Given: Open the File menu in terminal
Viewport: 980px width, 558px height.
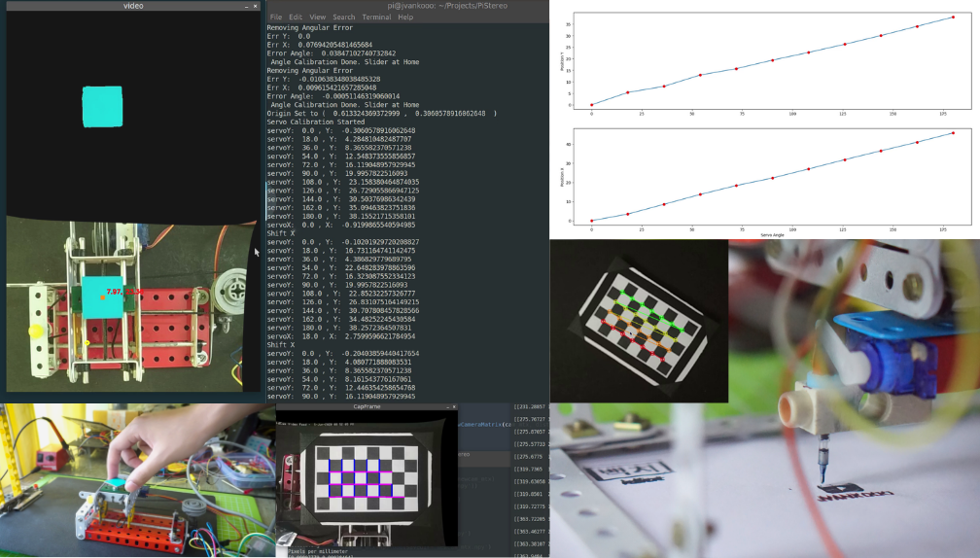Looking at the screenshot, I should [x=276, y=17].
